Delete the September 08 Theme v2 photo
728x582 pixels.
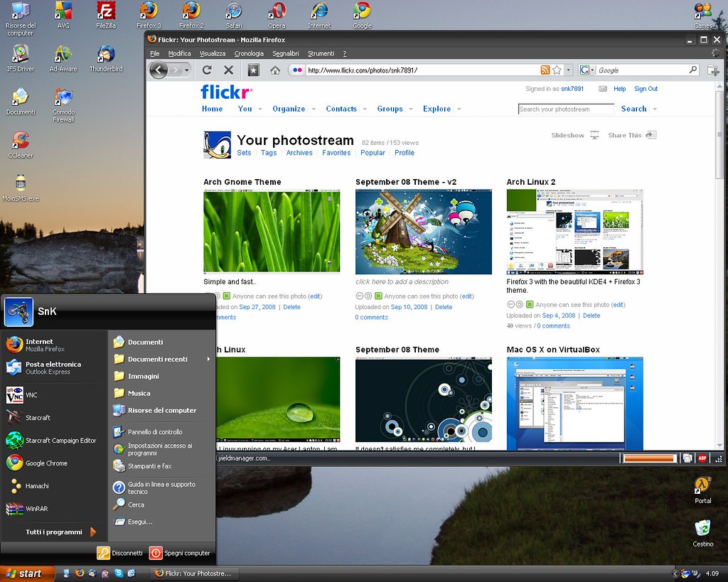coord(444,307)
